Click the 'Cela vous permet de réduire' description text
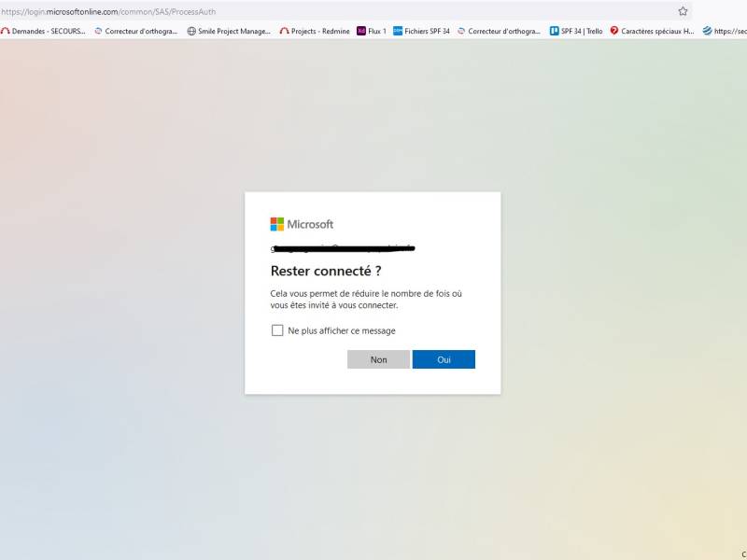Image resolution: width=747 pixels, height=560 pixels. point(366,300)
